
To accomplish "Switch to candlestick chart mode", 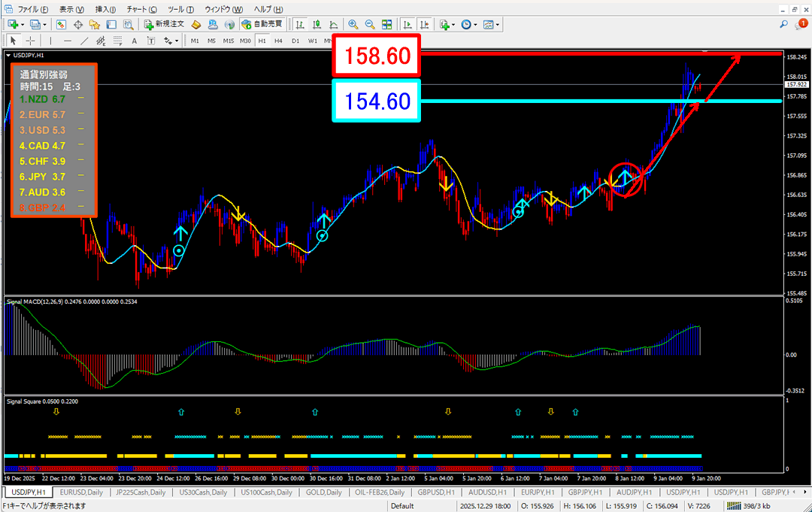I will click(315, 24).
